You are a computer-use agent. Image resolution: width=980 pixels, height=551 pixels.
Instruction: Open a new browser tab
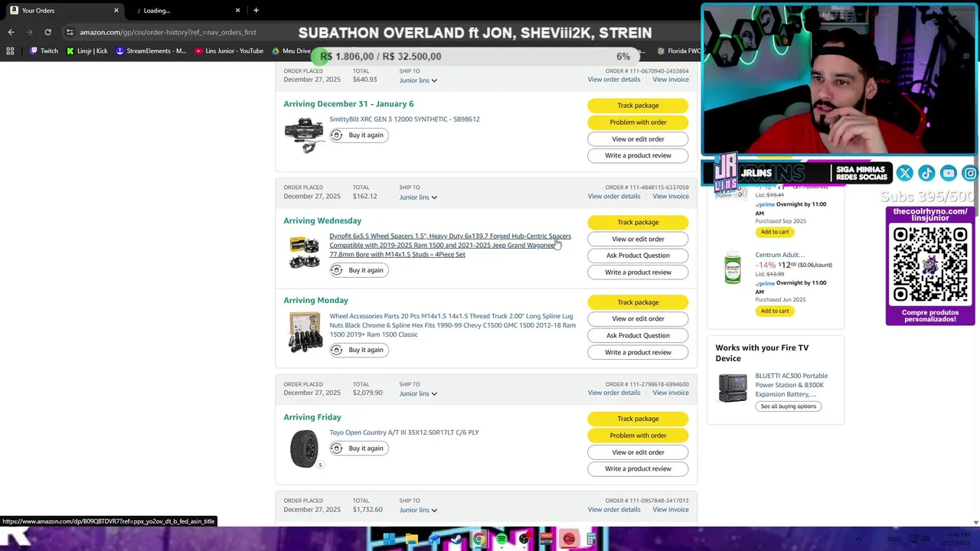[x=256, y=10]
